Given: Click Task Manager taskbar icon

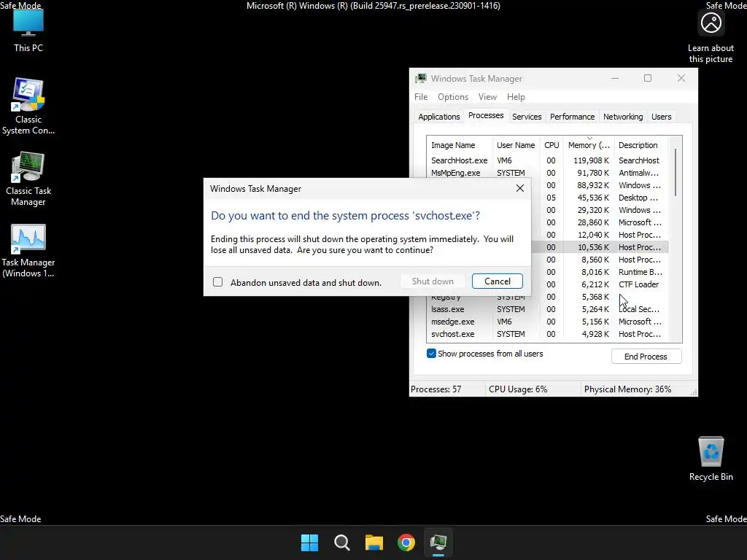Looking at the screenshot, I should point(438,542).
